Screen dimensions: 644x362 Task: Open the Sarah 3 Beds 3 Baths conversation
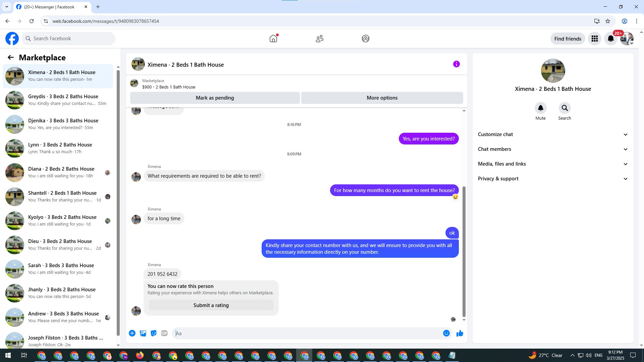tap(58, 269)
